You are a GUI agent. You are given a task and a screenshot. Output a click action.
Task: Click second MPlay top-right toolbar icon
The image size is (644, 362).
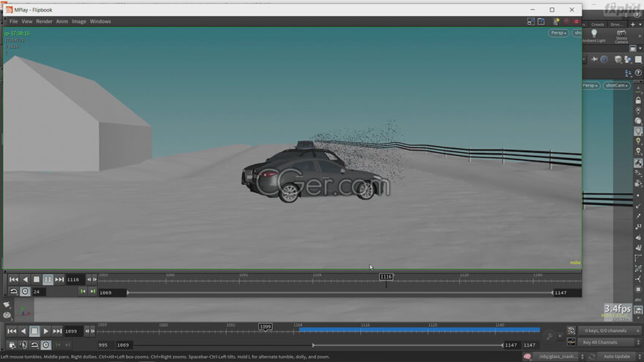point(541,21)
